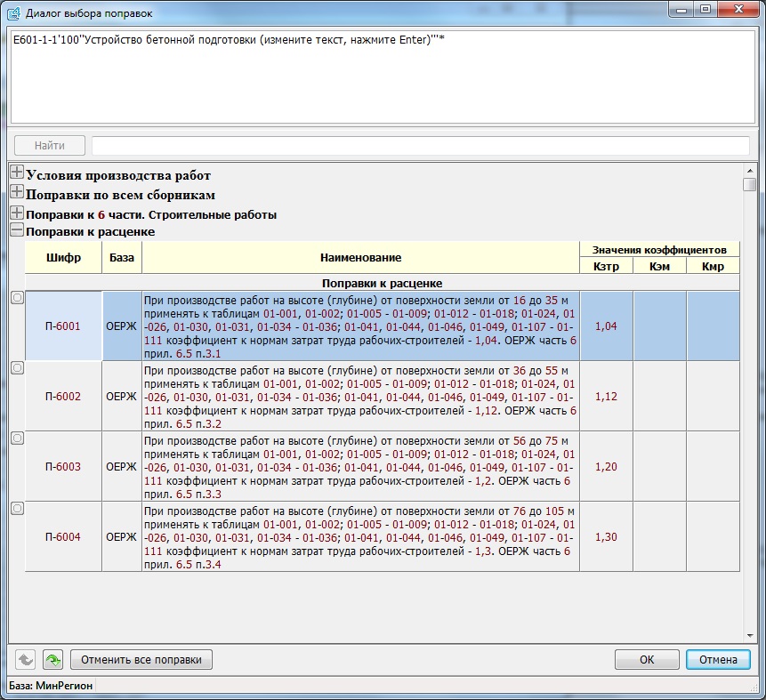This screenshot has height=700, width=766.
Task: Expand 'Поправки по всем сборникам' group
Action: (17, 193)
